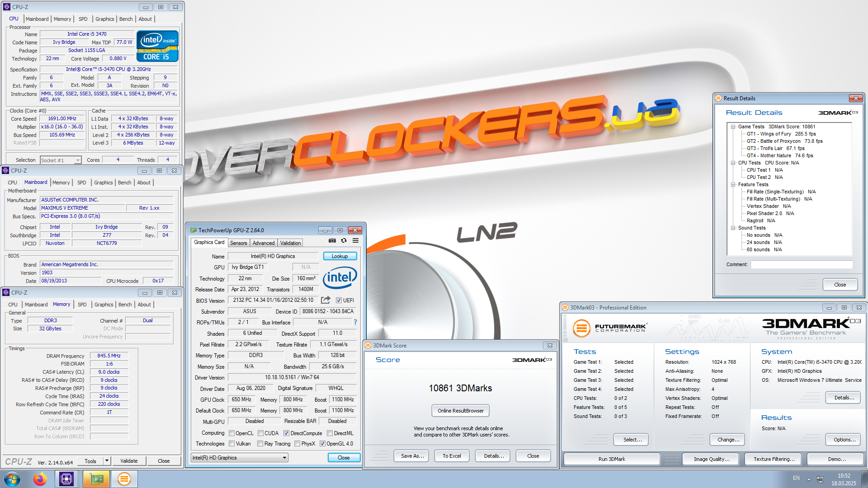Viewport: 868px width, 488px height.
Task: Toggle the OpenCL checkbox
Action: (x=231, y=433)
